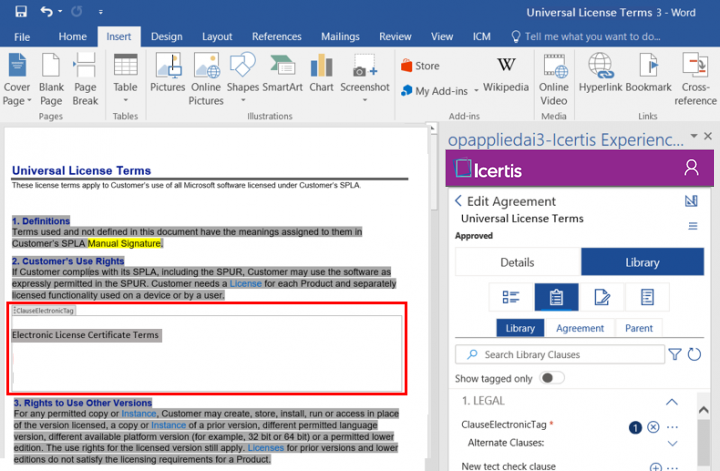Open the Table insert dropdown

coord(125,78)
